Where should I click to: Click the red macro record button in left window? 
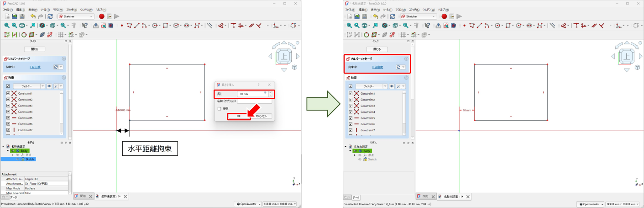(101, 16)
